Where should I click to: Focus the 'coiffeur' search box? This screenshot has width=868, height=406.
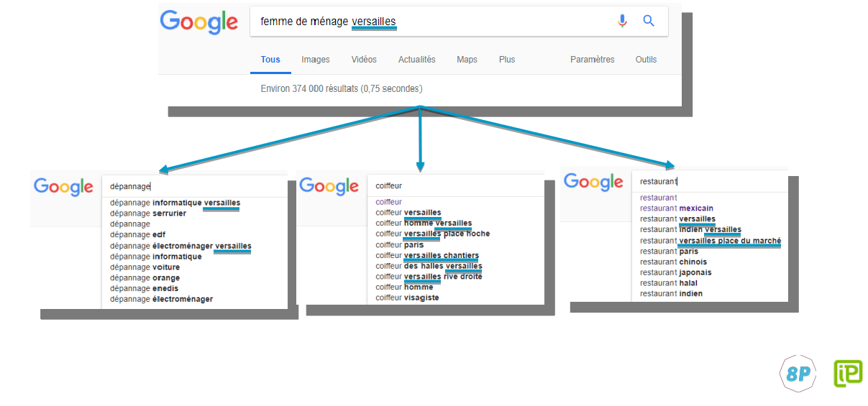[x=456, y=186]
